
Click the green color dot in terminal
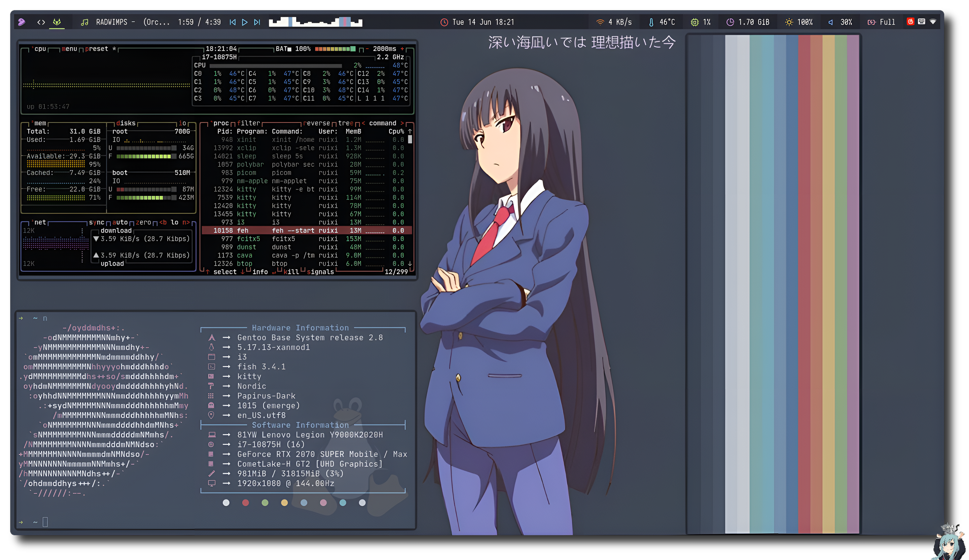pyautogui.click(x=265, y=503)
